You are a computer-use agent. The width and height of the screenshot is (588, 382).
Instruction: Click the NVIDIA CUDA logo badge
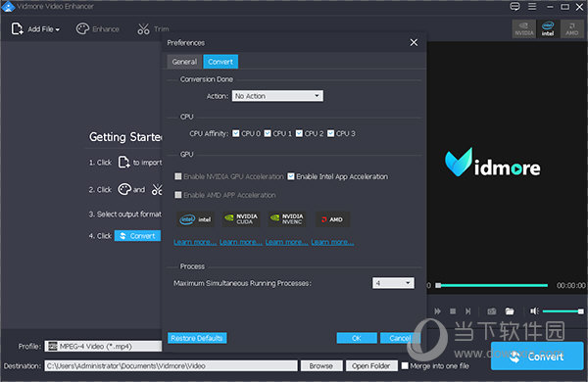tap(241, 219)
